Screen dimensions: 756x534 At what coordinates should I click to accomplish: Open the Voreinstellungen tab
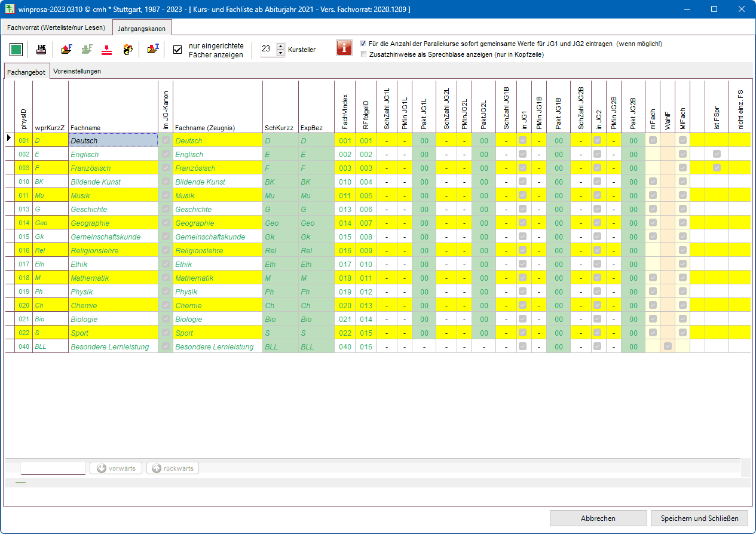(77, 71)
